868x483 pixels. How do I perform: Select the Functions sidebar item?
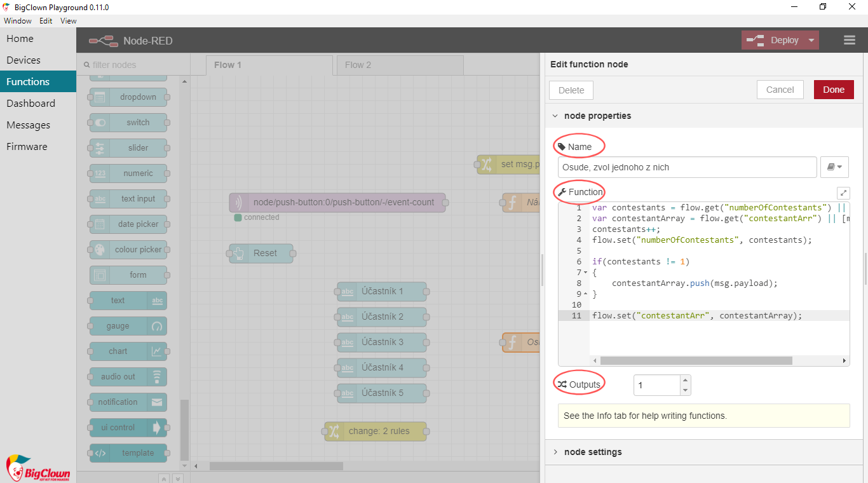click(x=38, y=81)
